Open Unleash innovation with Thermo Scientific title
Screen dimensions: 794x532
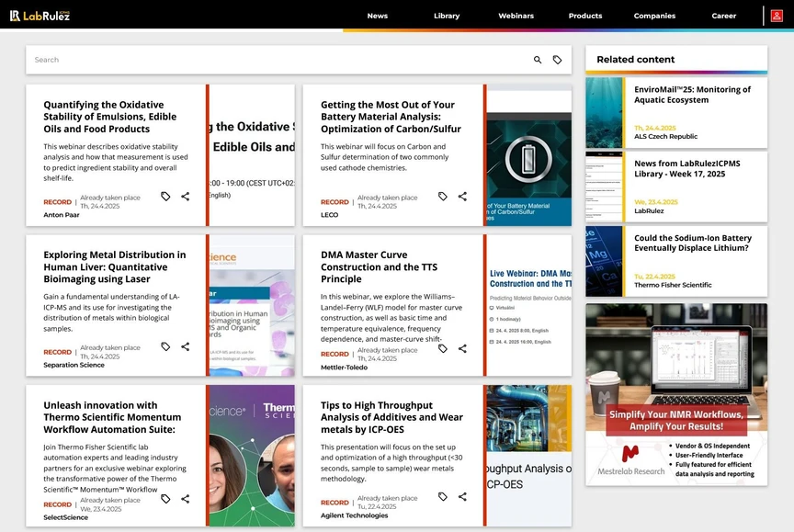pyautogui.click(x=112, y=417)
